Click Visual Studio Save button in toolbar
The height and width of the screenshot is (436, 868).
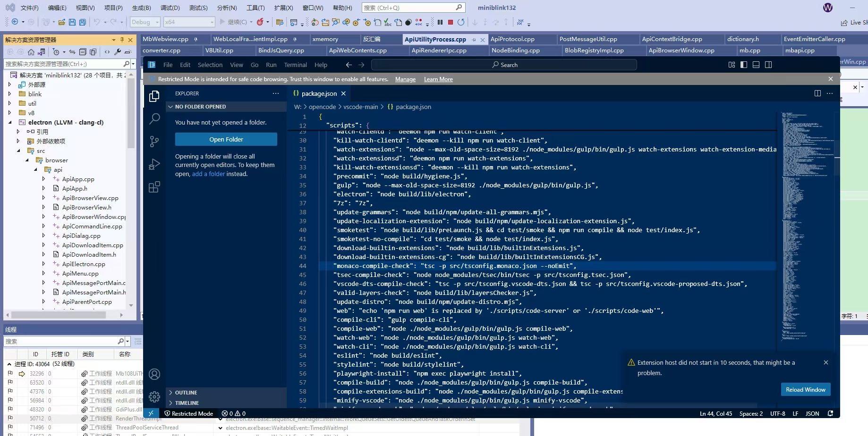coord(72,22)
